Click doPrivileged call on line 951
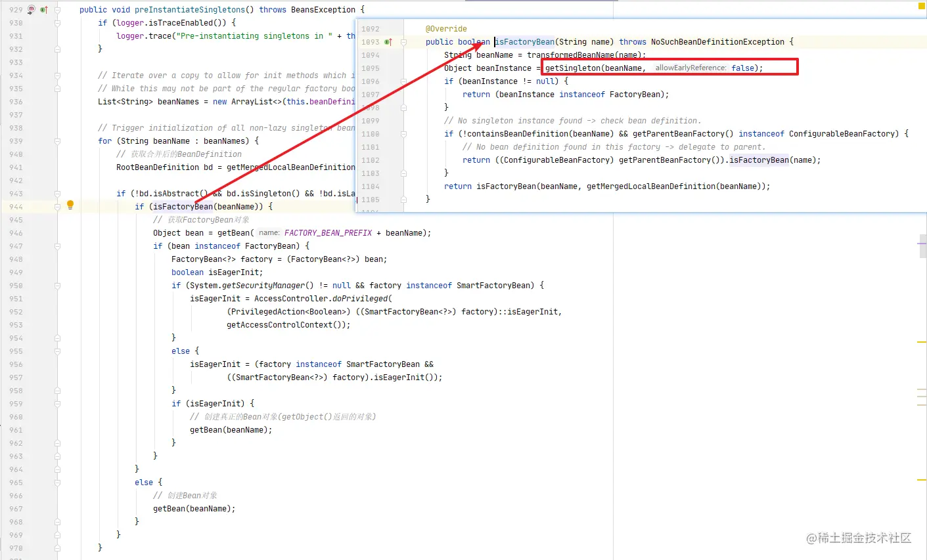 [360, 299]
